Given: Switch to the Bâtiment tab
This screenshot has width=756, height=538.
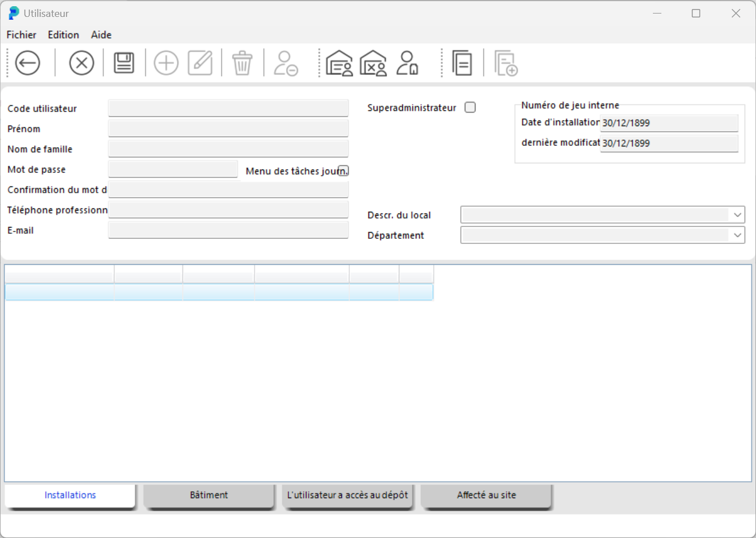Looking at the screenshot, I should tap(209, 495).
